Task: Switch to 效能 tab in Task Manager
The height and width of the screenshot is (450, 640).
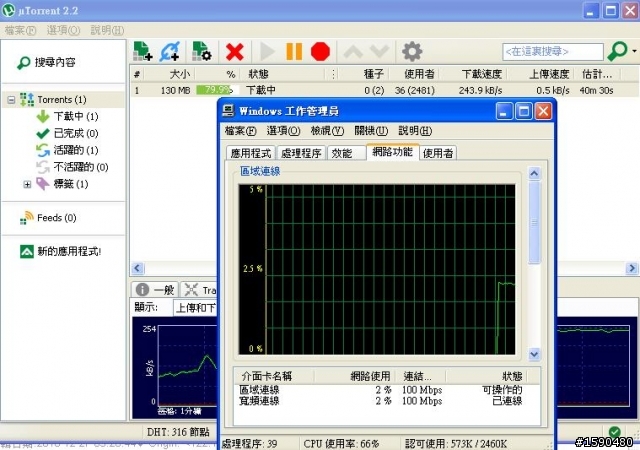Action: tap(346, 153)
